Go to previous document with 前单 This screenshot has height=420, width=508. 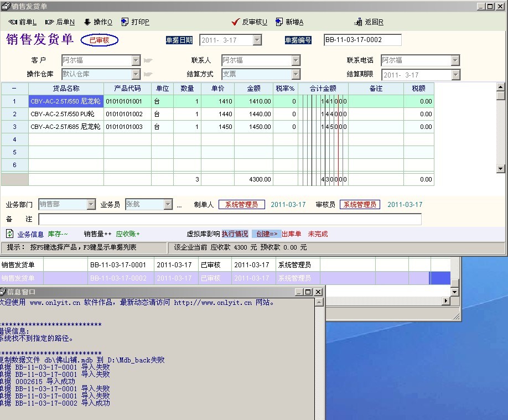[23, 22]
